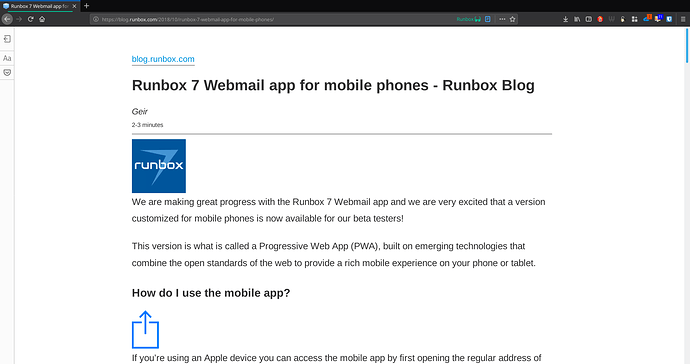Screen dimensions: 690x364
Task: Open the blog.runbox.com link
Action: 163,59
